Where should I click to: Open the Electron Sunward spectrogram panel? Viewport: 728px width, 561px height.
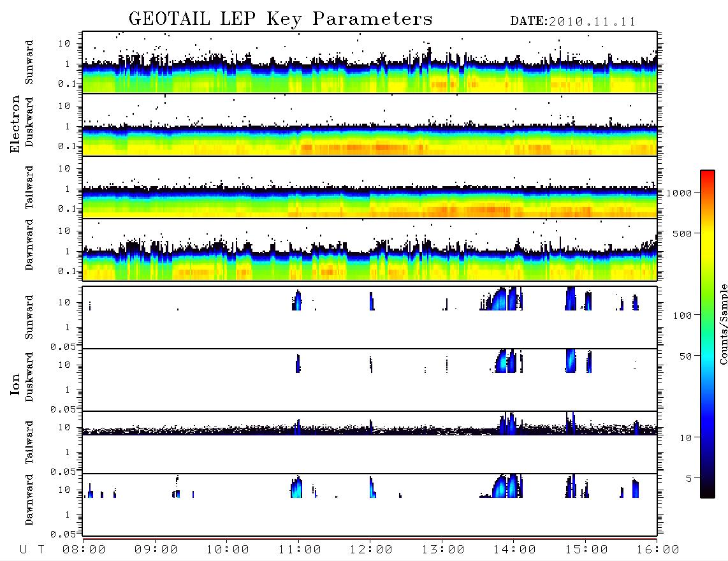coord(370,62)
